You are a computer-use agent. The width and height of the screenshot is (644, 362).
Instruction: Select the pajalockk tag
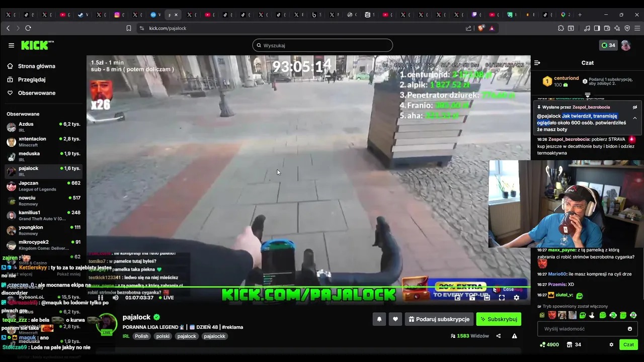(x=214, y=336)
